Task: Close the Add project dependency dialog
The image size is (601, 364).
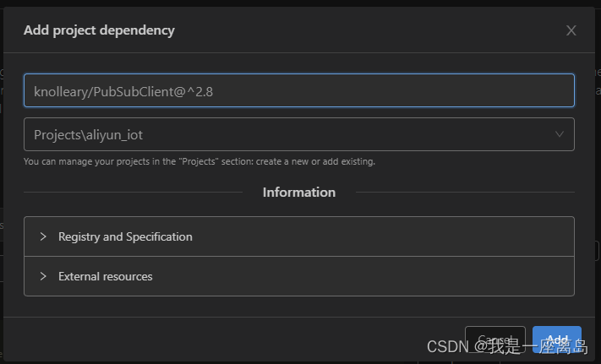Action: click(571, 30)
